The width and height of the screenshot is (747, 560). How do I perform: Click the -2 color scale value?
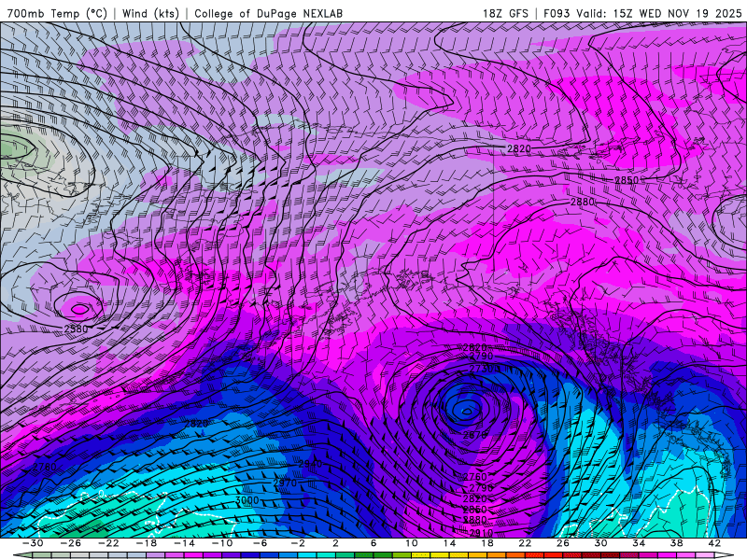click(x=298, y=543)
